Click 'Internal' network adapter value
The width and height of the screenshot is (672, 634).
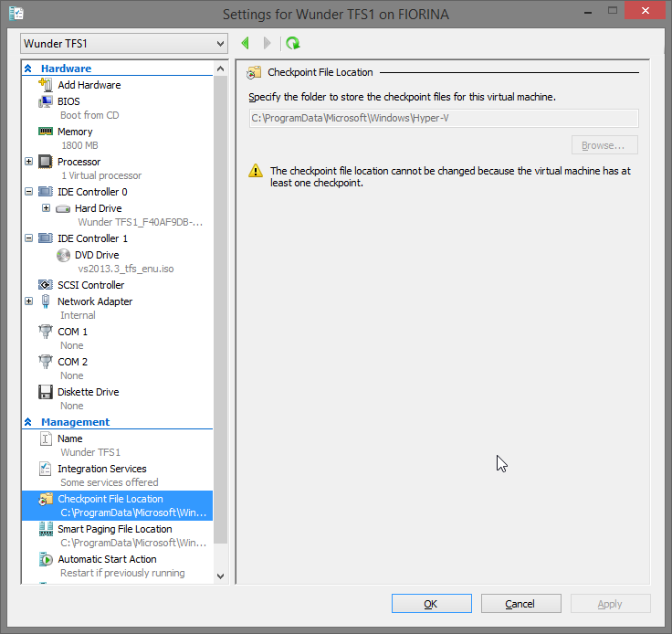tap(78, 315)
